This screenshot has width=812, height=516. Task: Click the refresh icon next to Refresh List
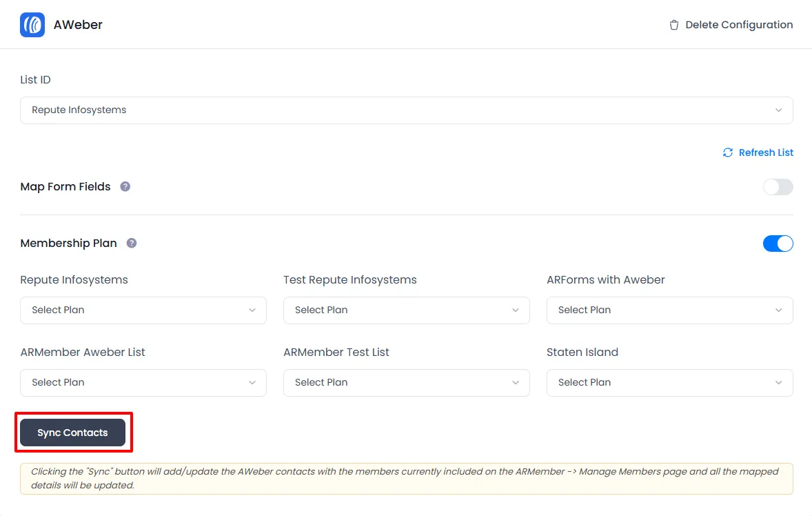pos(728,152)
